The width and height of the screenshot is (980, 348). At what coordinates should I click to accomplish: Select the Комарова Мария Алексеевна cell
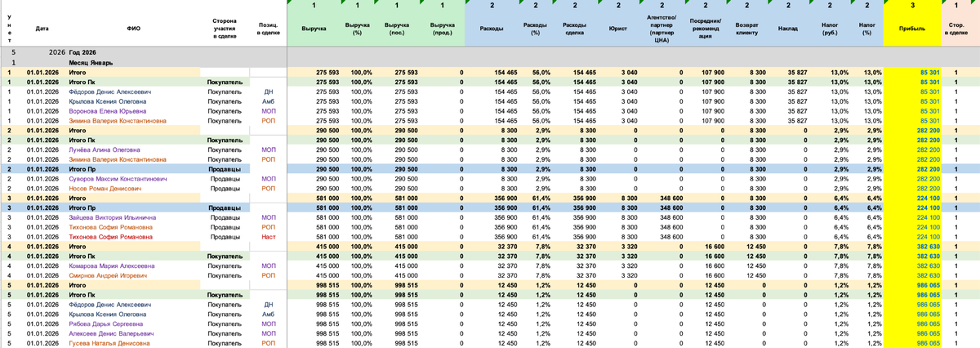(x=112, y=265)
